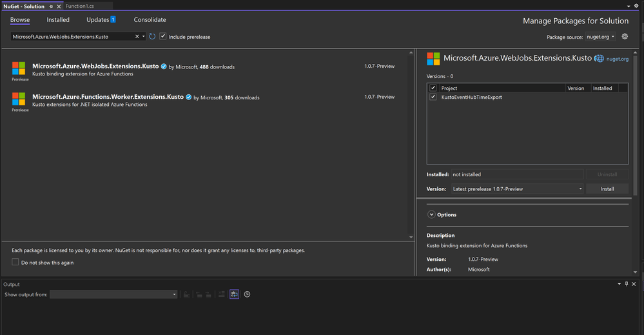644x335 pixels.
Task: Clear the package search text with X
Action: pos(137,37)
